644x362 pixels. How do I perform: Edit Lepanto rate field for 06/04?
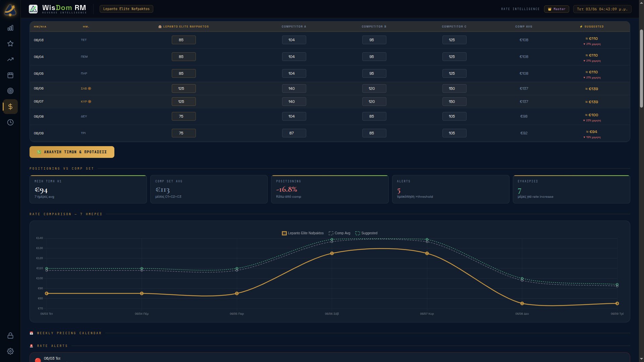tap(184, 57)
